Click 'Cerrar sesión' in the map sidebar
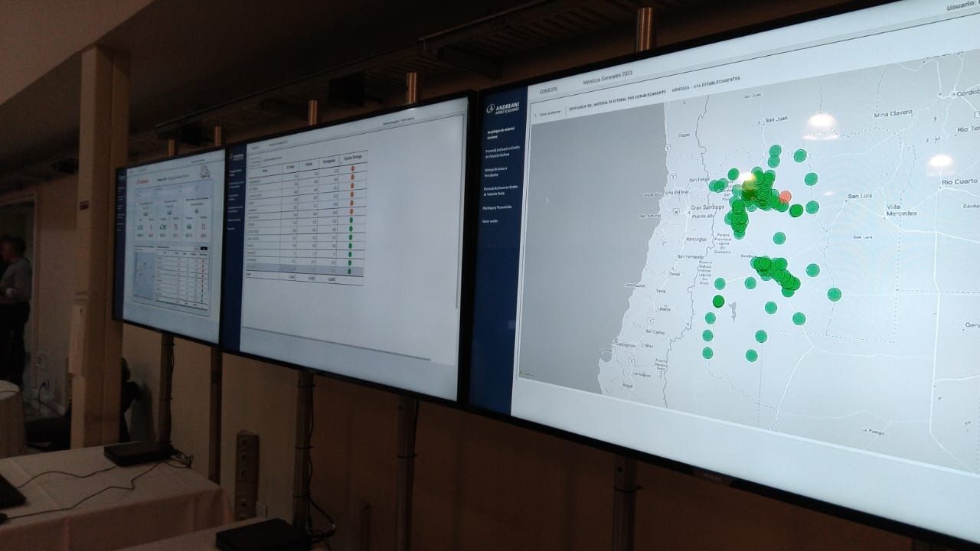The width and height of the screenshot is (980, 551). click(490, 220)
